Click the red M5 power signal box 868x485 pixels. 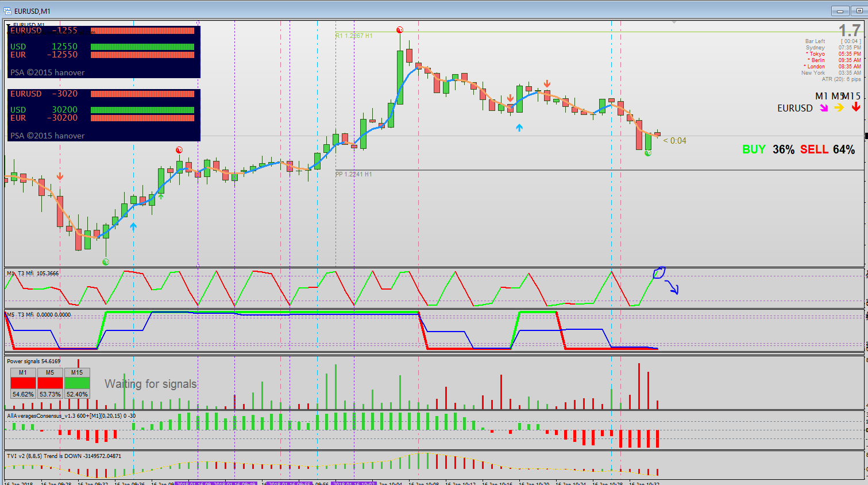click(x=50, y=383)
